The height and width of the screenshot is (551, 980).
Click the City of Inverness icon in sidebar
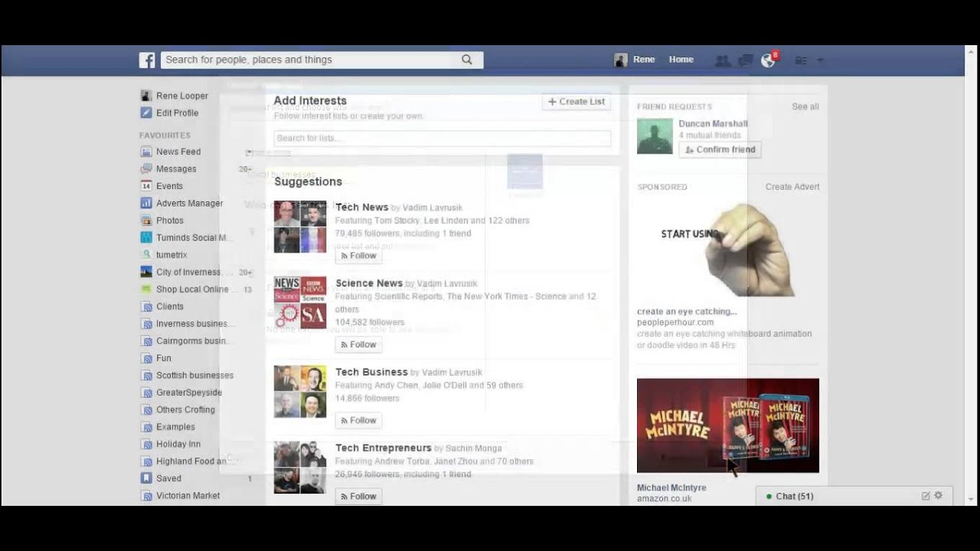coord(146,272)
